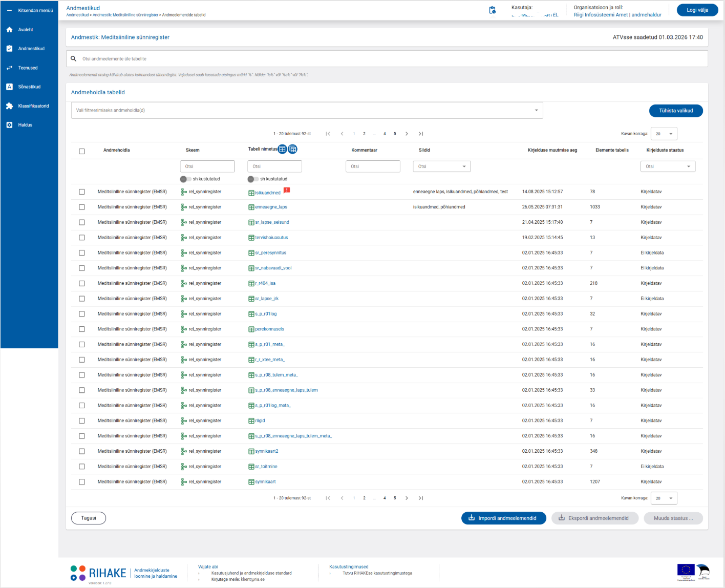Screen dimensions: 725x588
Task: Open Sõnastikud in the sidebar
Action: click(x=29, y=87)
